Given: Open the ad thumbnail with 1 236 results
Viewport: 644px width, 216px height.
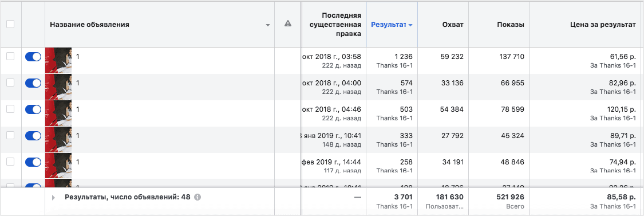Looking at the screenshot, I should [58, 61].
